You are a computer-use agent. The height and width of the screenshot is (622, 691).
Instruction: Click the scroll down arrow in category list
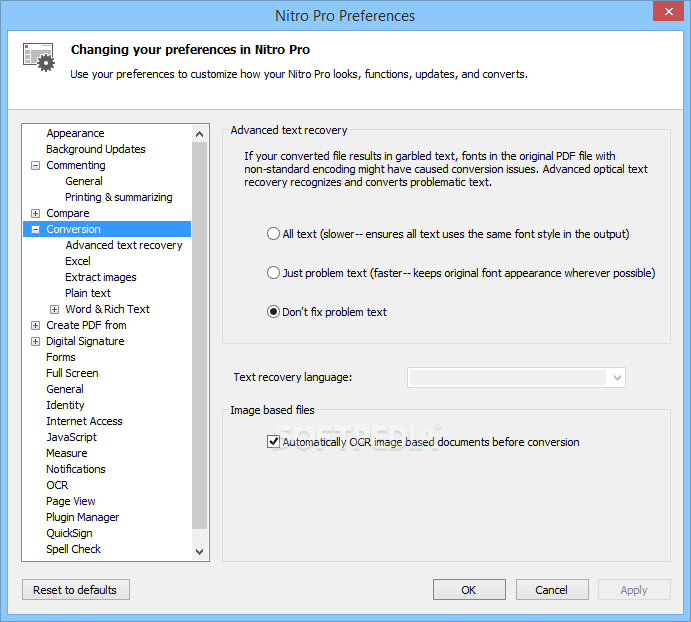199,551
